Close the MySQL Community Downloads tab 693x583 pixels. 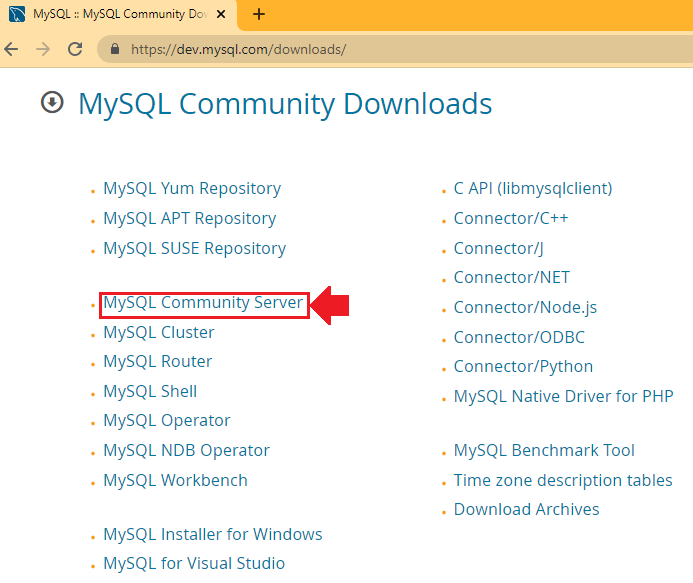coord(222,15)
